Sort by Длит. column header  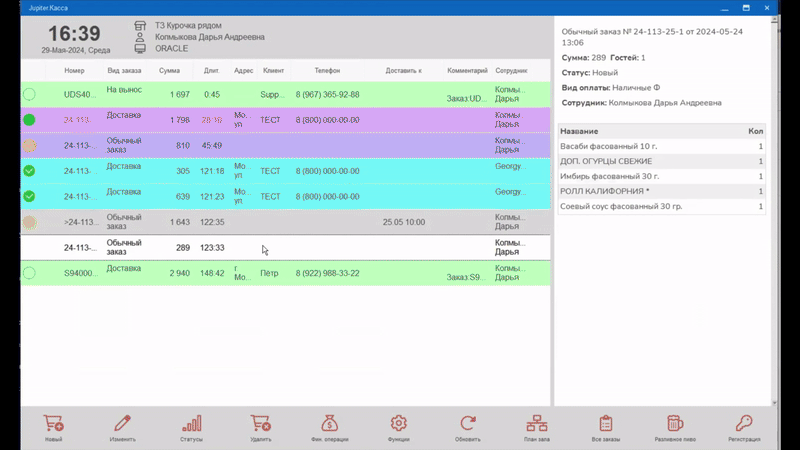[211, 70]
